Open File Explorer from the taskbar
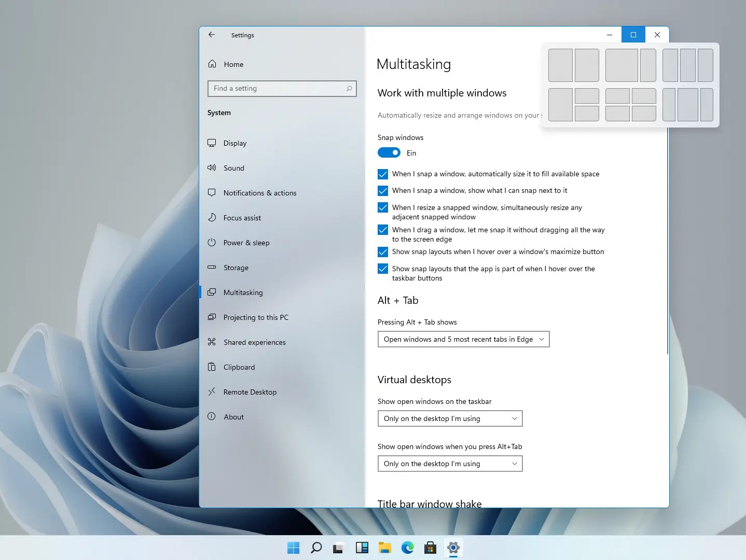Screen dimensions: 746x560 (384, 548)
